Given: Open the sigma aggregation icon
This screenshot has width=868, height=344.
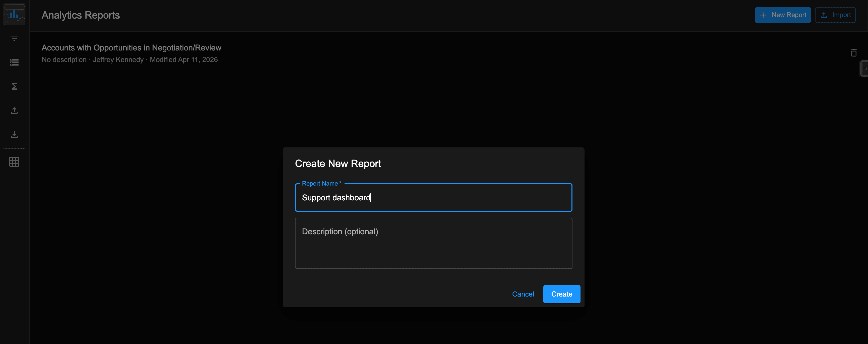Looking at the screenshot, I should 14,87.
